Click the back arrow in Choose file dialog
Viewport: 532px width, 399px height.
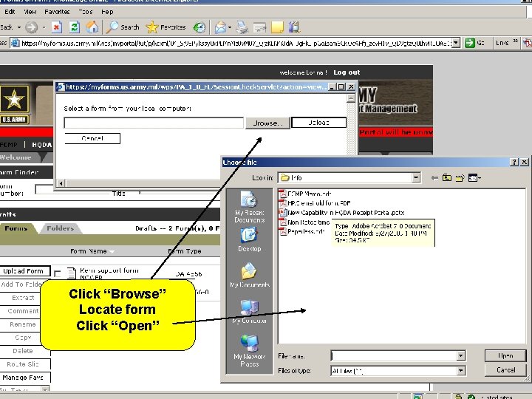tap(434, 178)
